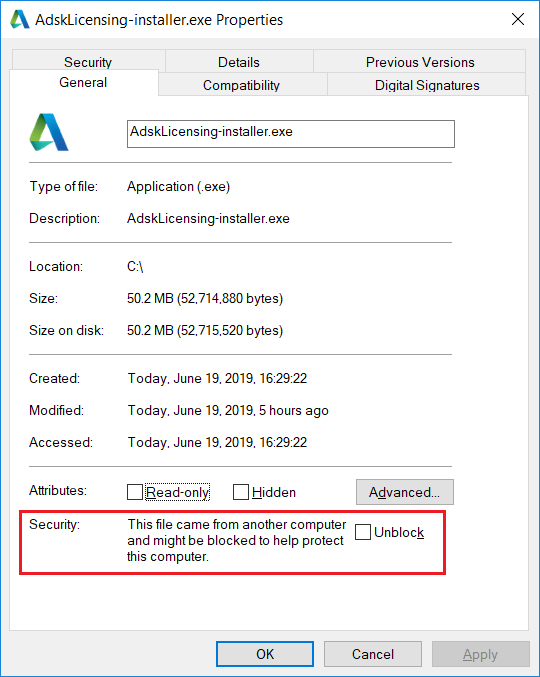This screenshot has height=677, width=540.
Task: Click the Apply button
Action: pos(480,654)
